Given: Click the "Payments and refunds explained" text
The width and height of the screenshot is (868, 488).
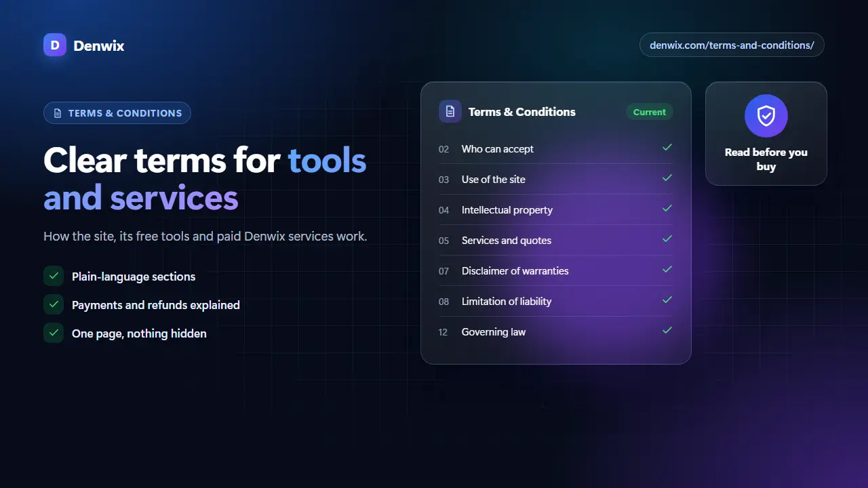Looking at the screenshot, I should click(156, 305).
